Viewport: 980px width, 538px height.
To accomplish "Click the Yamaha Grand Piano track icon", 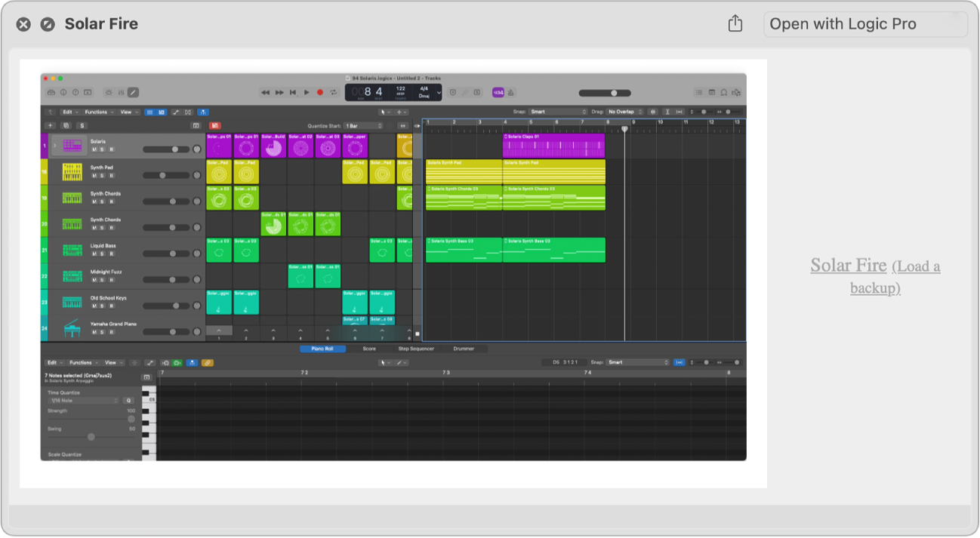I will pyautogui.click(x=72, y=329).
